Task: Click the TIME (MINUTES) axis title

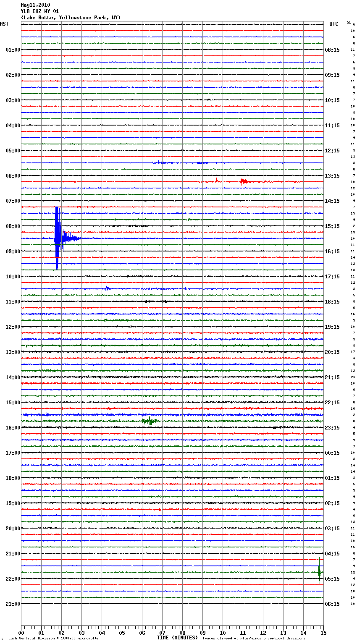Action: (177, 638)
